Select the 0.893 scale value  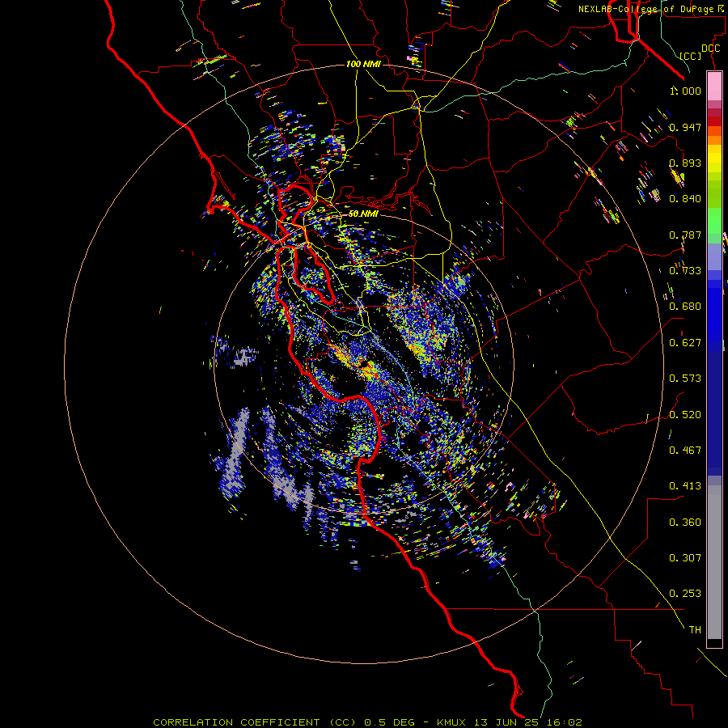(685, 163)
